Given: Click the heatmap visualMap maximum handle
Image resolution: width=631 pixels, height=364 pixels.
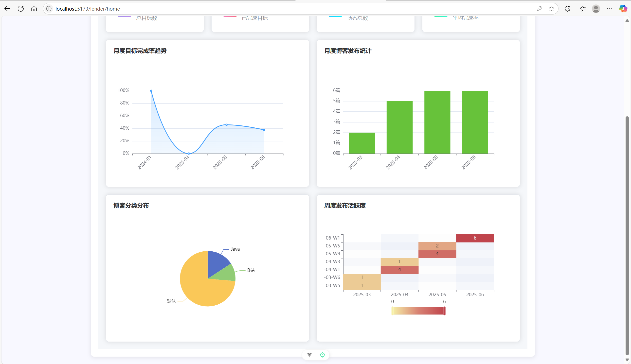Looking at the screenshot, I should [x=444, y=311].
